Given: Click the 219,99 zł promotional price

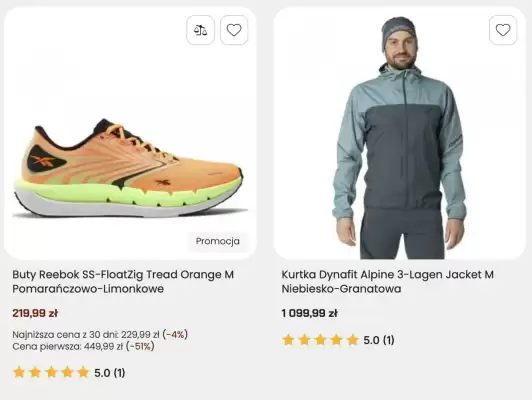Looking at the screenshot, I should [35, 313].
